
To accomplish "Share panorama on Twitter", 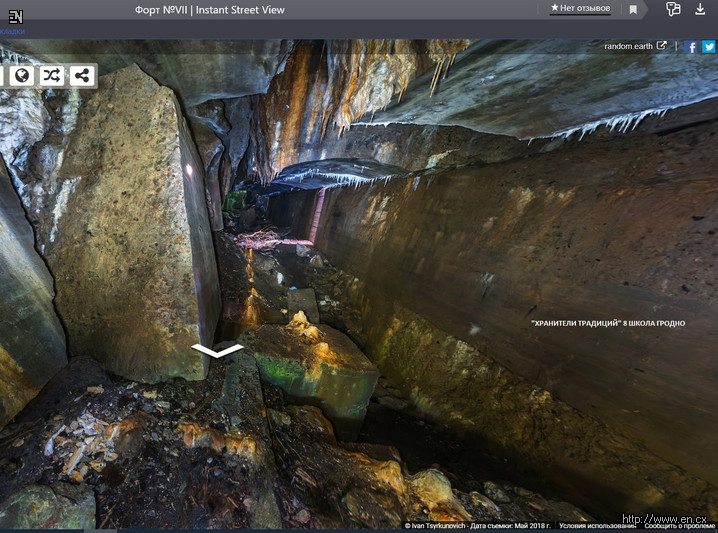I will click(708, 47).
